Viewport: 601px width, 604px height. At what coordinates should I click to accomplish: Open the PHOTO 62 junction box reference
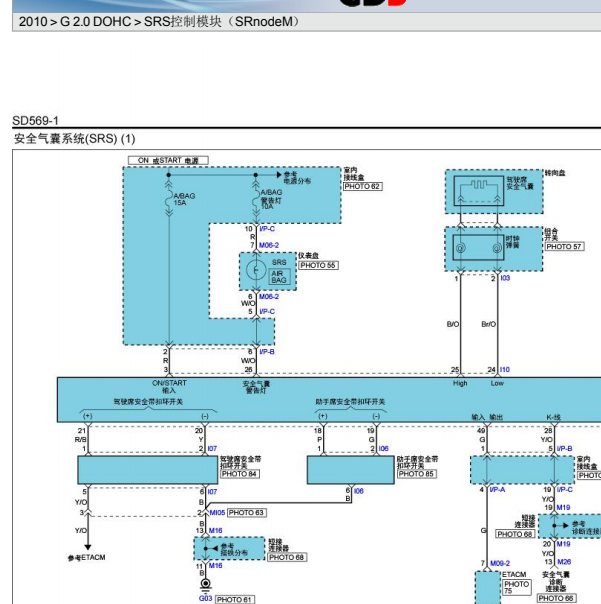tap(363, 186)
